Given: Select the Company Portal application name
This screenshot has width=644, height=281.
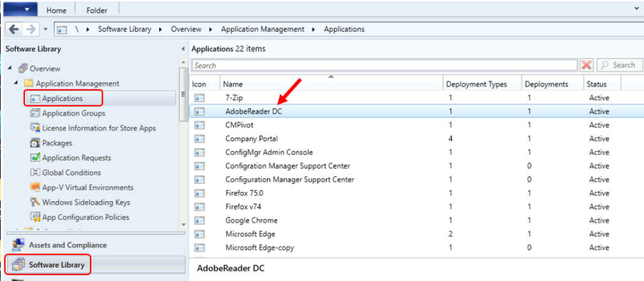Looking at the screenshot, I should pyautogui.click(x=252, y=139).
